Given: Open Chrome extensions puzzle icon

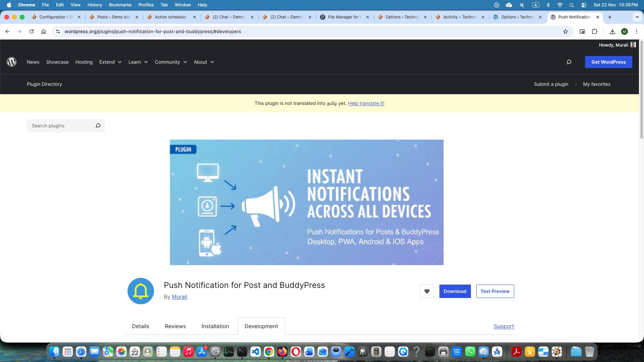Looking at the screenshot, I should tap(594, 32).
